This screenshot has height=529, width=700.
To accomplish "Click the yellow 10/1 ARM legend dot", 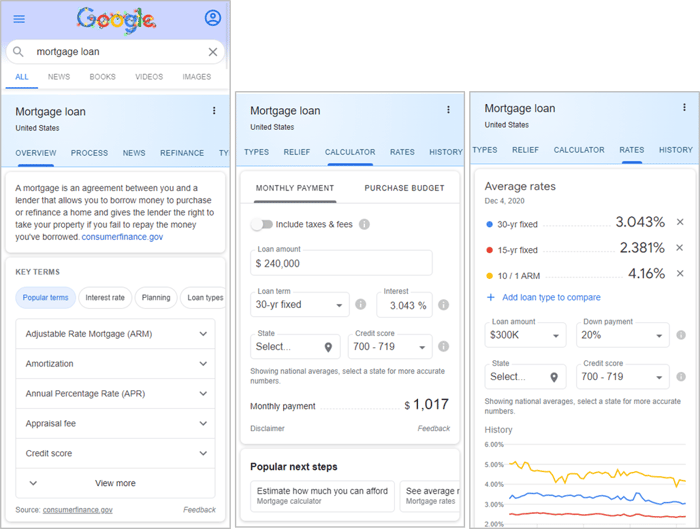I will (489, 274).
